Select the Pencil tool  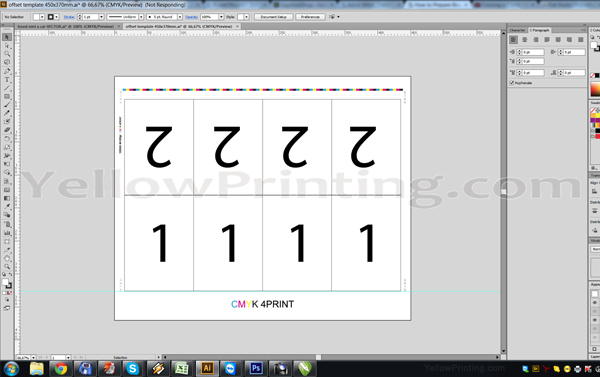7,113
